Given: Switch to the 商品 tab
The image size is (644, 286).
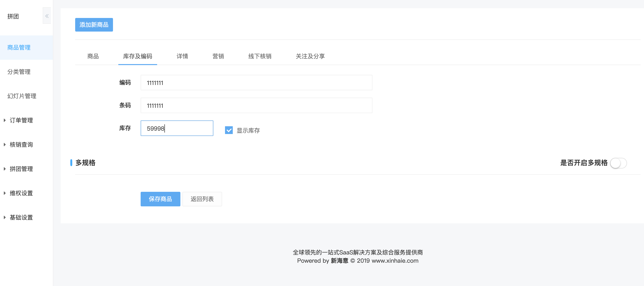Looking at the screenshot, I should pyautogui.click(x=93, y=56).
